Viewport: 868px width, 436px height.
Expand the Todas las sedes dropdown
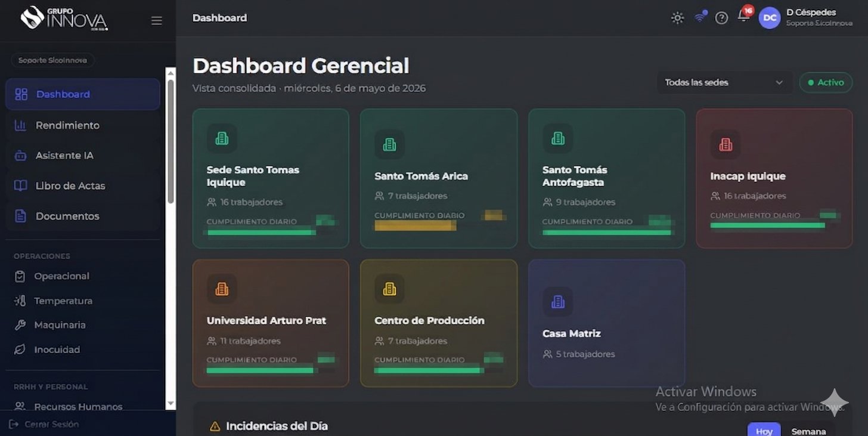tap(724, 82)
